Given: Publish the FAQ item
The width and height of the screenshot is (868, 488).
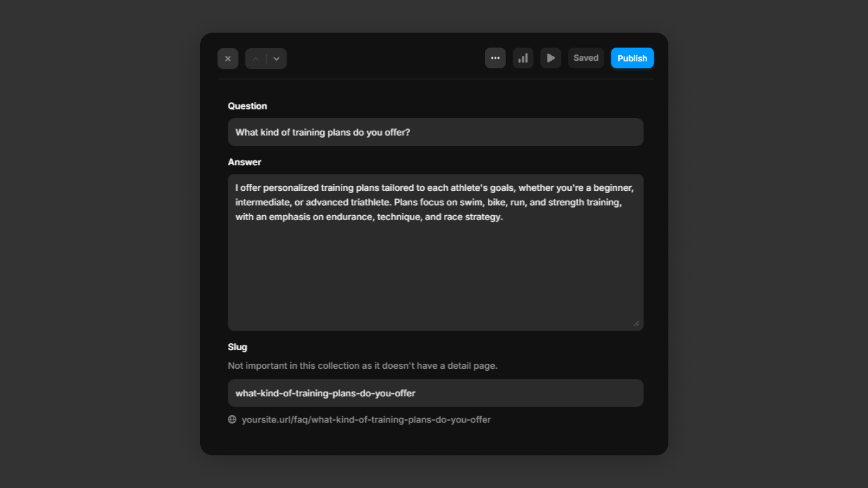Looking at the screenshot, I should pyautogui.click(x=632, y=58).
